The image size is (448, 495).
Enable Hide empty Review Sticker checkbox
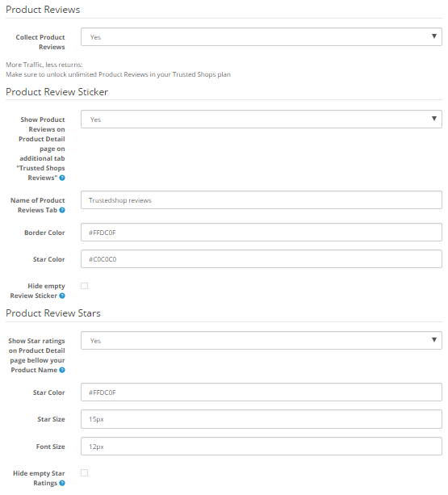coord(84,286)
